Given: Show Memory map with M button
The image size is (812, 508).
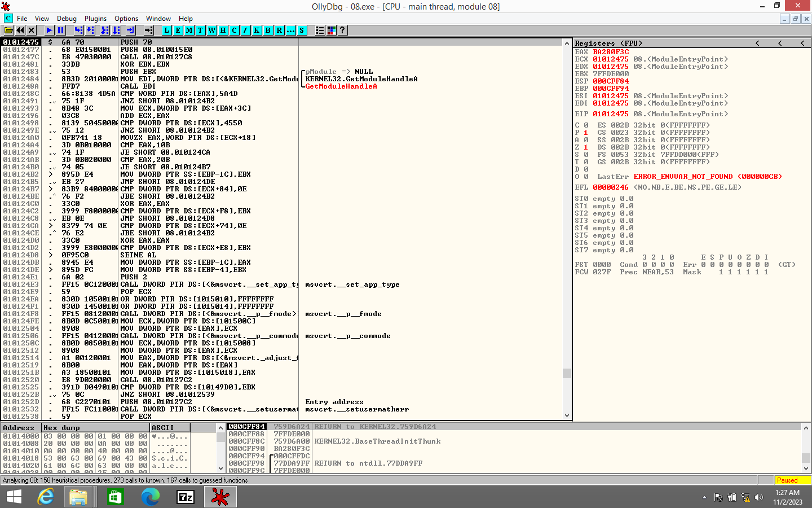Looking at the screenshot, I should (189, 30).
